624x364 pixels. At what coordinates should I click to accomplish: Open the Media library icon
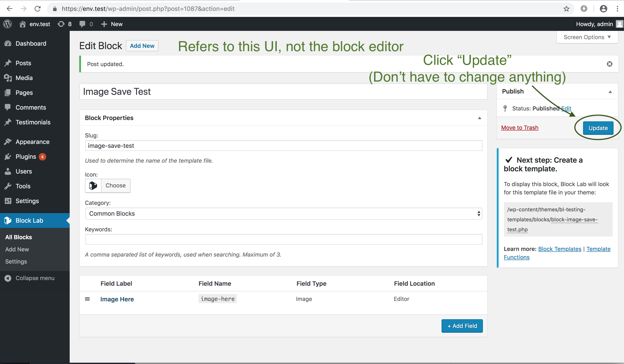coord(8,78)
